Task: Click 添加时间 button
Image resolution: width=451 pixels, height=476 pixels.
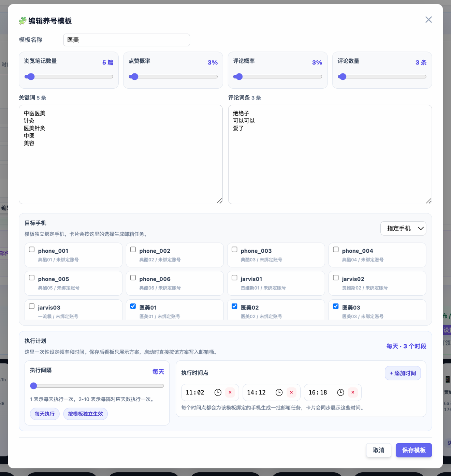Action: coord(403,373)
